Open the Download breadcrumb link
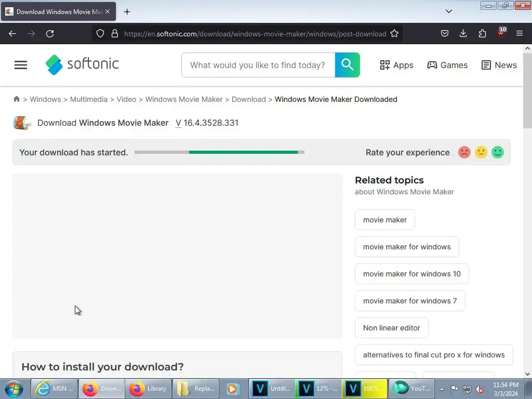 [x=249, y=99]
